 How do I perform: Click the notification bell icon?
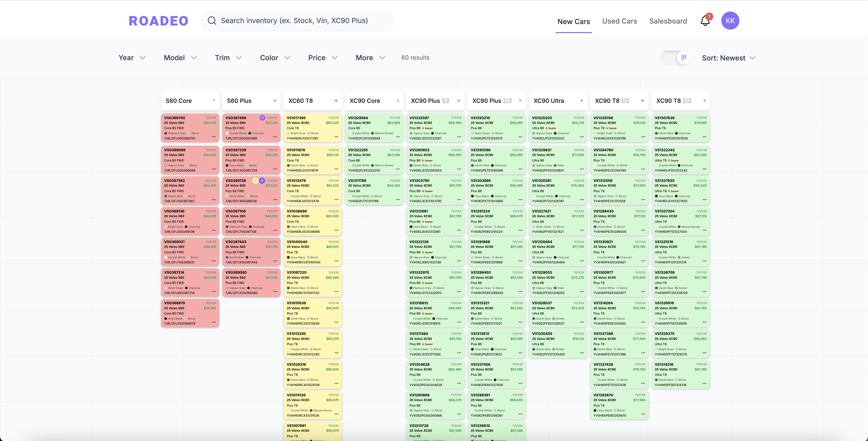pyautogui.click(x=705, y=21)
